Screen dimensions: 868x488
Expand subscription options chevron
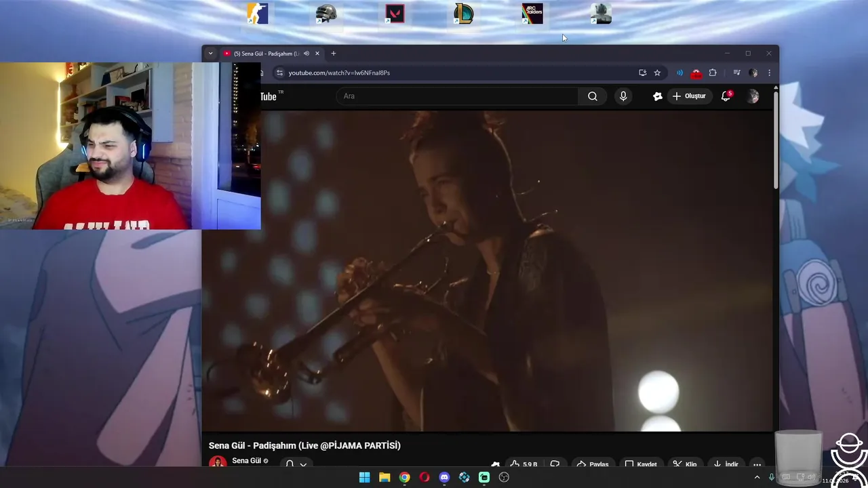click(x=303, y=464)
